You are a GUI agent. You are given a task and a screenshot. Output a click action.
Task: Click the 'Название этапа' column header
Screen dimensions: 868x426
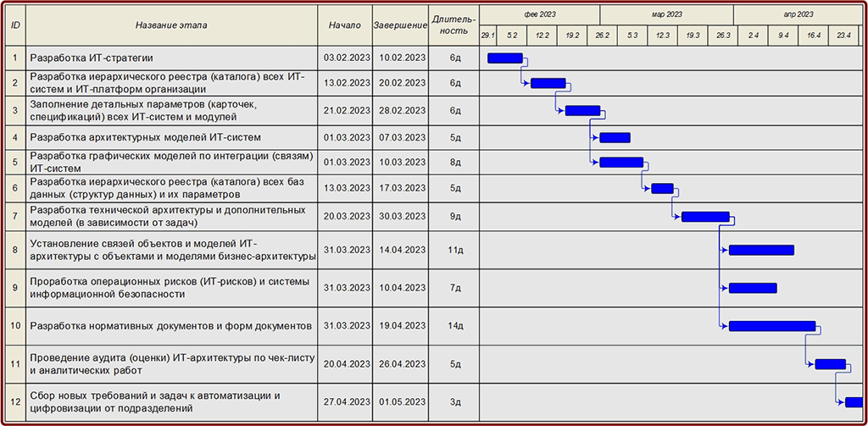click(171, 25)
